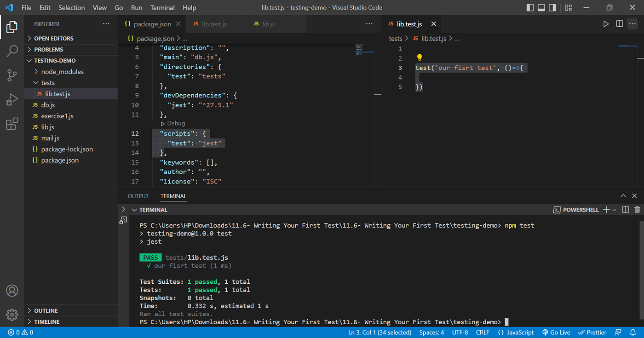Open Run and Debug view
The image size is (644, 338).
(12, 99)
